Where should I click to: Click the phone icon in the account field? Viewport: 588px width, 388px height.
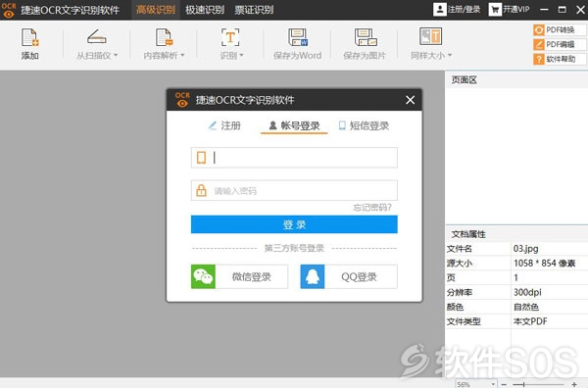tap(201, 158)
